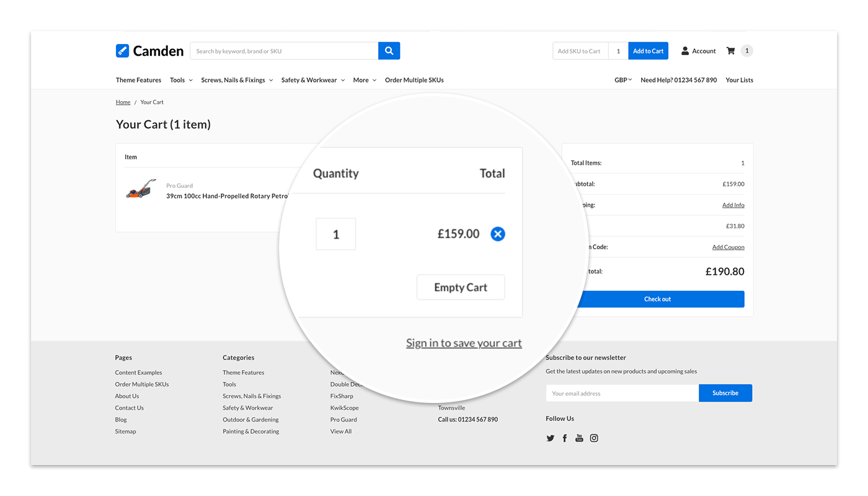Image resolution: width=868 pixels, height=496 pixels.
Task: Open View All brands link
Action: point(341,432)
